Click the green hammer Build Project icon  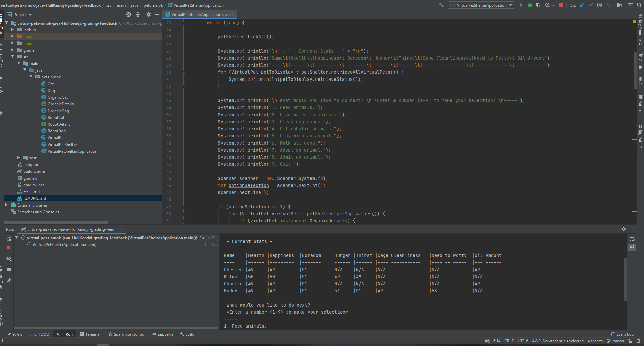pos(441,5)
